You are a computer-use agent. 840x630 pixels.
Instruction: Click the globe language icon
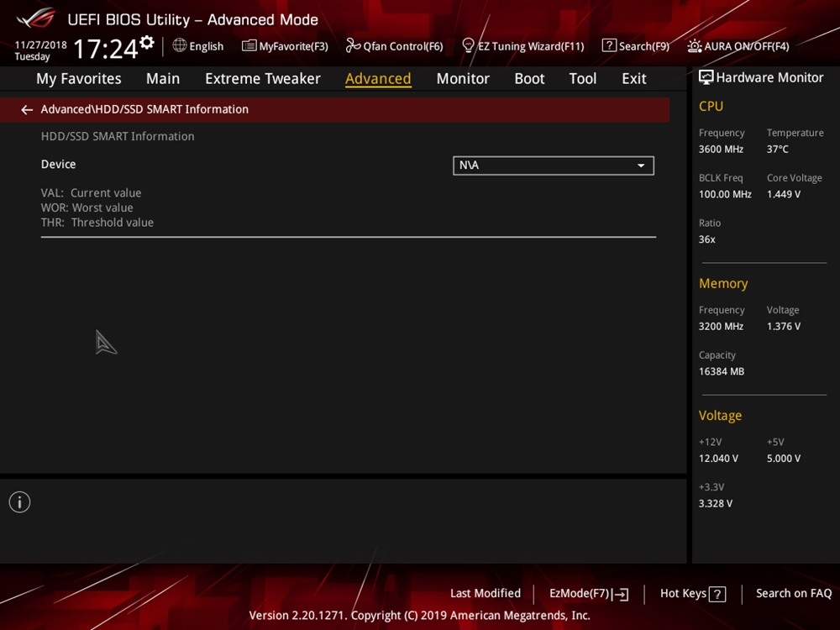pos(180,45)
